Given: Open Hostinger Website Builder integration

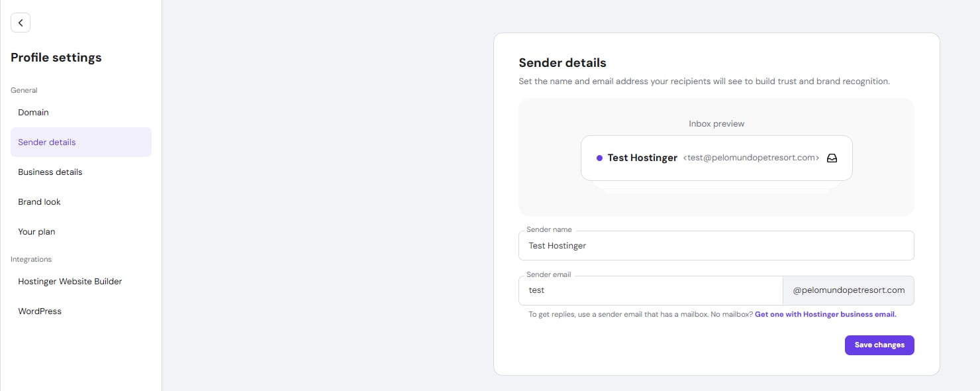Looking at the screenshot, I should [x=70, y=282].
